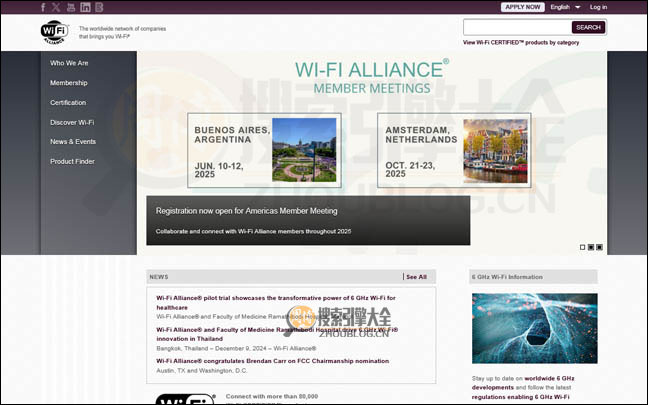648x405 pixels.
Task: Open Discover Wi-Fi in sidebar
Action: [72, 122]
